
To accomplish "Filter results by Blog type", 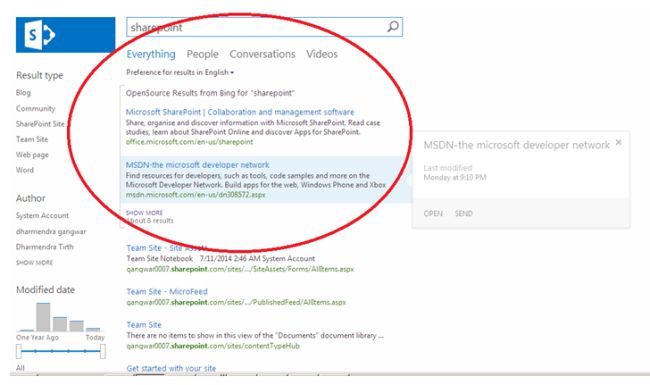I will point(23,92).
